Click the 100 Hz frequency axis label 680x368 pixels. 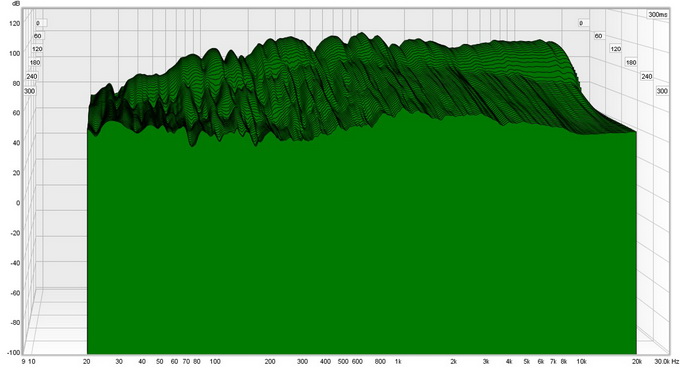215,361
